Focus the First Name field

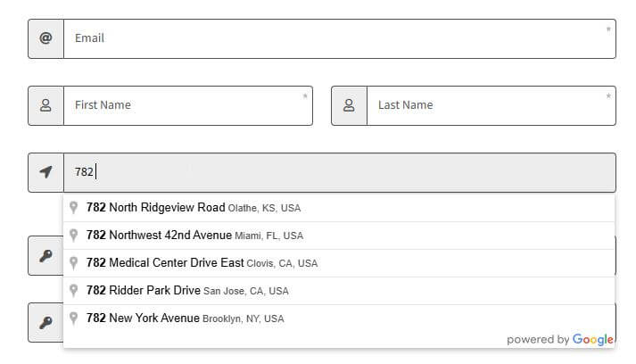pos(188,105)
